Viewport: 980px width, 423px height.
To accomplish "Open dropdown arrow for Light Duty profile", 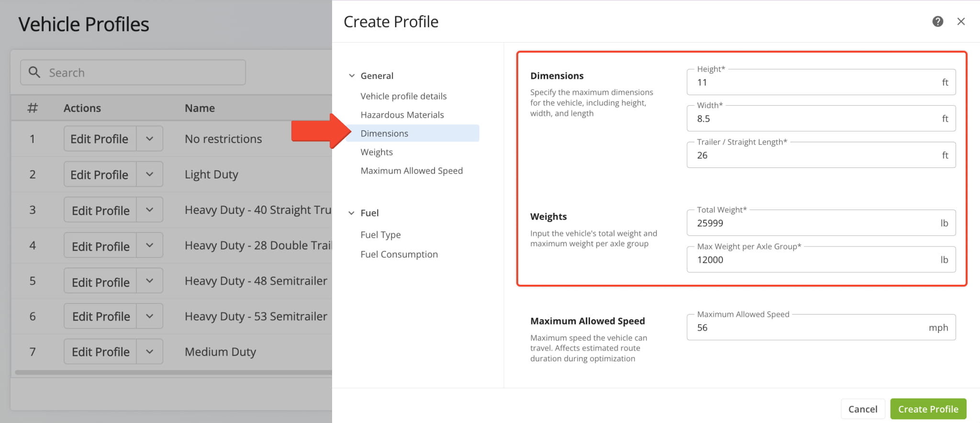I will 150,174.
